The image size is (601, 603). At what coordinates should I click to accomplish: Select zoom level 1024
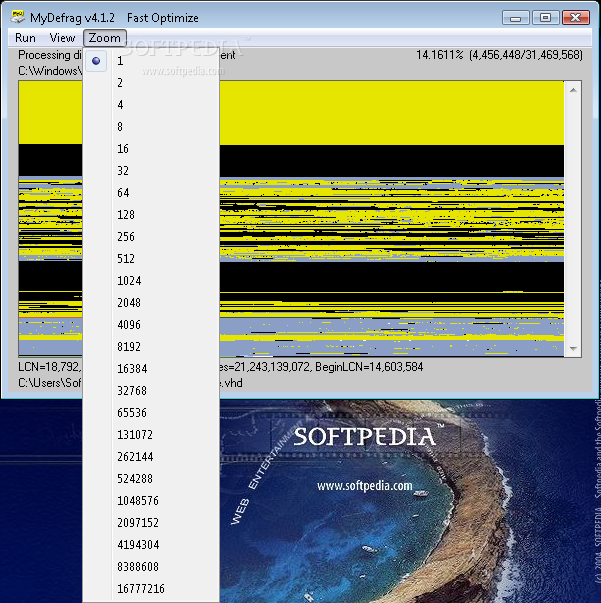click(151, 280)
